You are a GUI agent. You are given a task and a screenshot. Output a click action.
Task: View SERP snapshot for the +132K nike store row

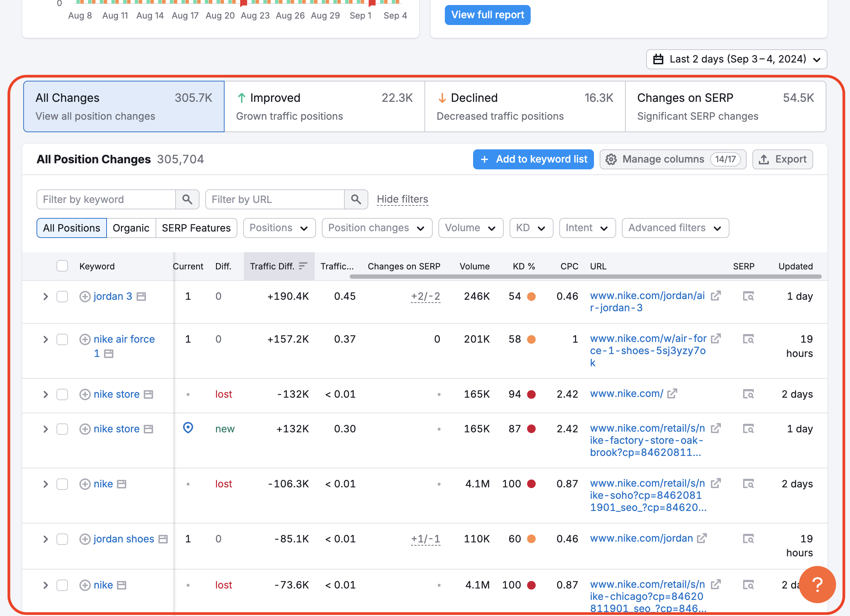(x=748, y=429)
